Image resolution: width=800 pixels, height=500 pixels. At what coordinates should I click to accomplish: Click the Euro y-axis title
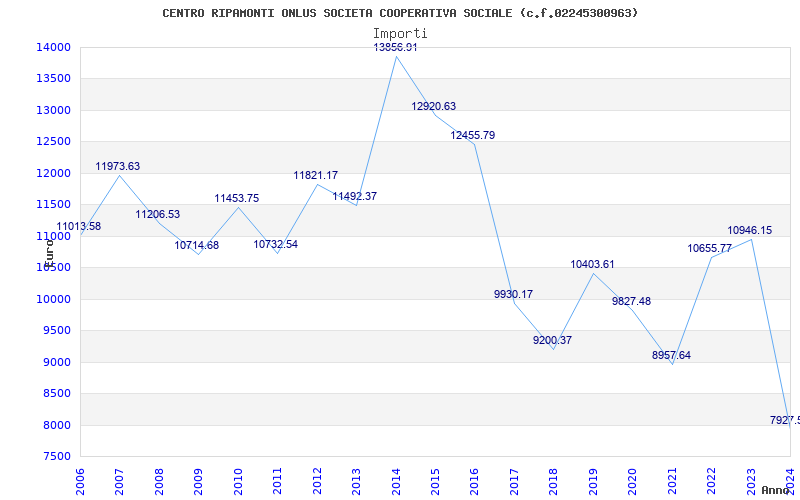pyautogui.click(x=48, y=253)
